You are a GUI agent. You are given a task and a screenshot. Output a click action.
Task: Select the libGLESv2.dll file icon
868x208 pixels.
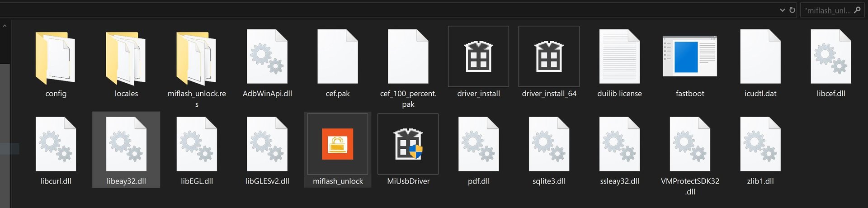pyautogui.click(x=267, y=144)
